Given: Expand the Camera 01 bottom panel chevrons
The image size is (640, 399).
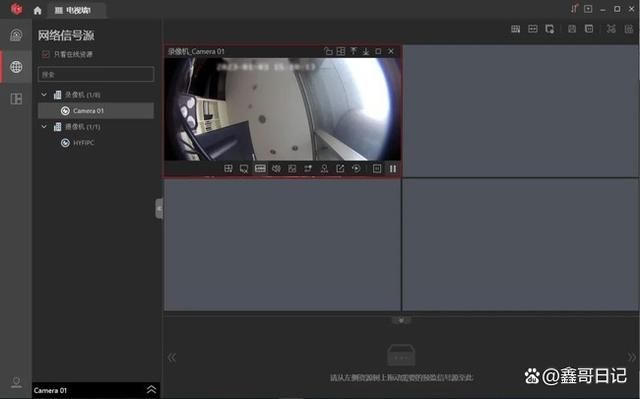Looking at the screenshot, I should pos(151,390).
